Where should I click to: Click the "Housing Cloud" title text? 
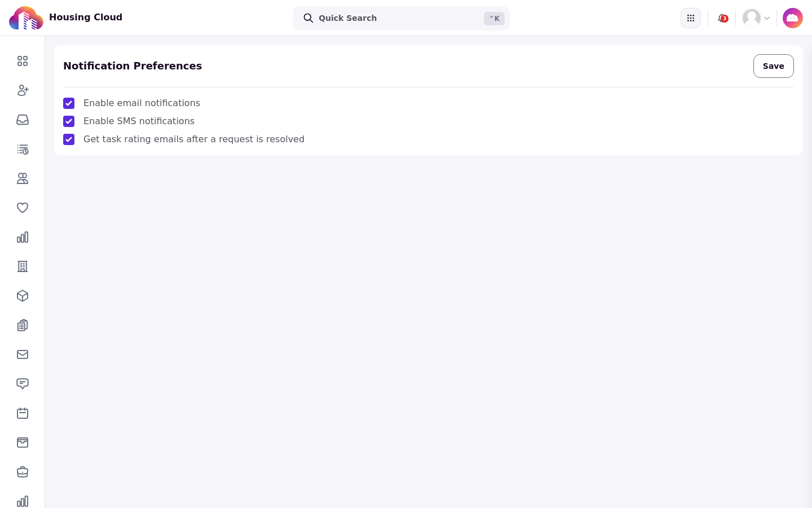coord(86,17)
